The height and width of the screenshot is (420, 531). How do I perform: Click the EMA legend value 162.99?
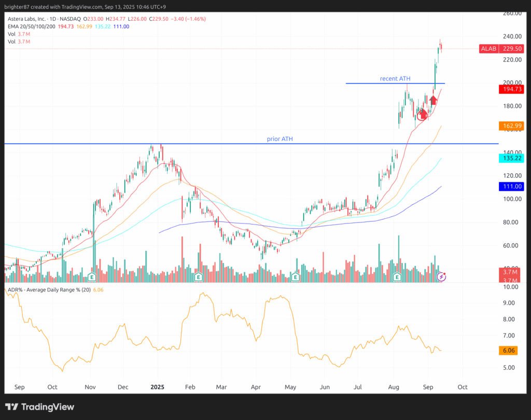[x=85, y=26]
